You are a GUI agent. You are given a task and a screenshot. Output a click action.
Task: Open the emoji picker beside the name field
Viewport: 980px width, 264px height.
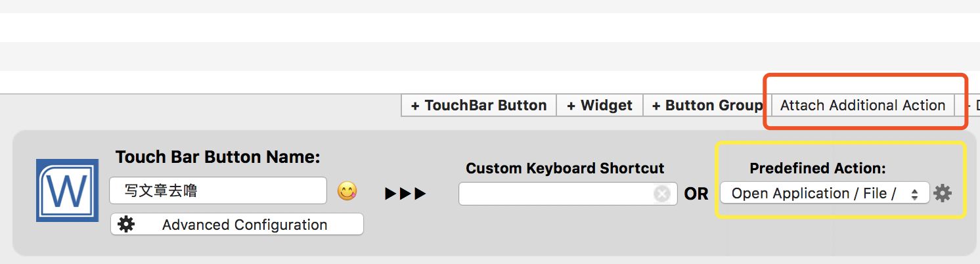pos(347,191)
